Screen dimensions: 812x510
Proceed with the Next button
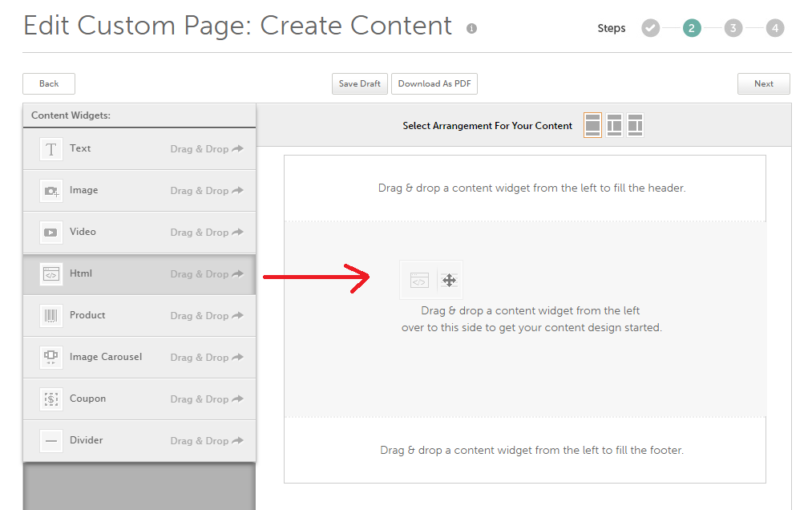(764, 83)
